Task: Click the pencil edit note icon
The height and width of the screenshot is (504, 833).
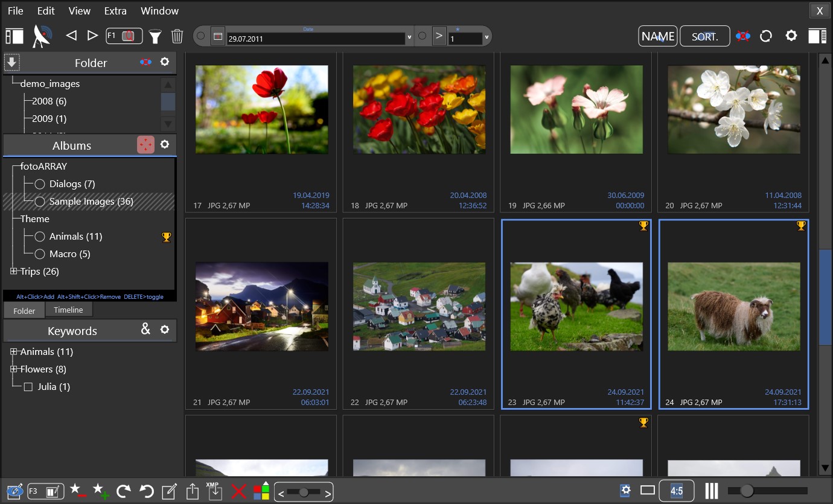Action: tap(170, 491)
